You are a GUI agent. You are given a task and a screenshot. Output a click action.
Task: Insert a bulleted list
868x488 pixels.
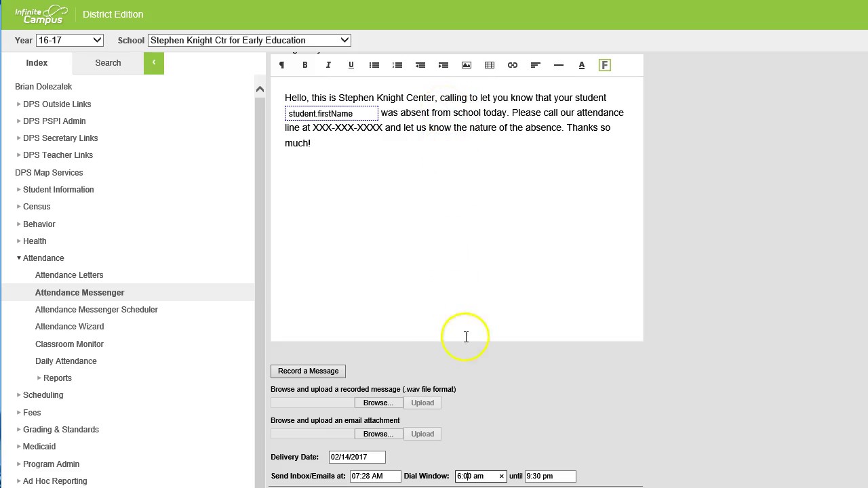point(374,65)
